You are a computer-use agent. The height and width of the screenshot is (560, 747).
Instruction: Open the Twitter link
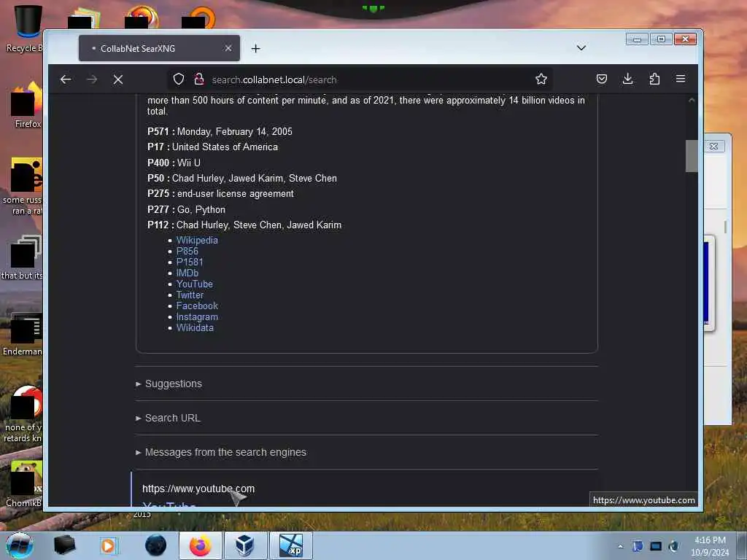[190, 295]
